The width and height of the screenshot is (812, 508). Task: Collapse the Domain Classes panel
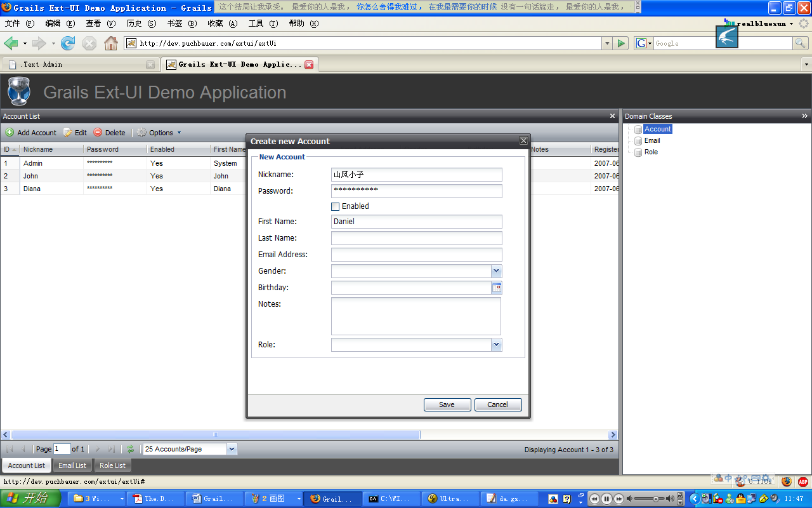pyautogui.click(x=804, y=116)
